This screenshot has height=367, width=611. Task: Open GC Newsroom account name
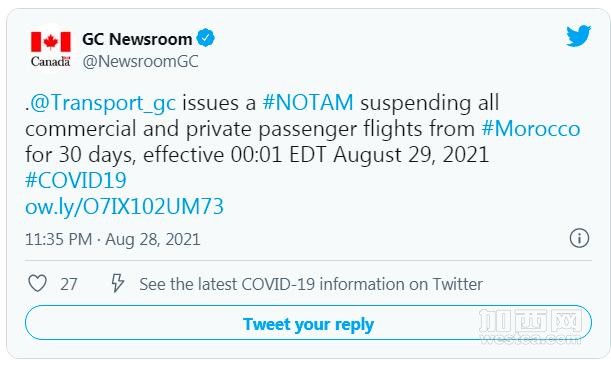tap(137, 39)
